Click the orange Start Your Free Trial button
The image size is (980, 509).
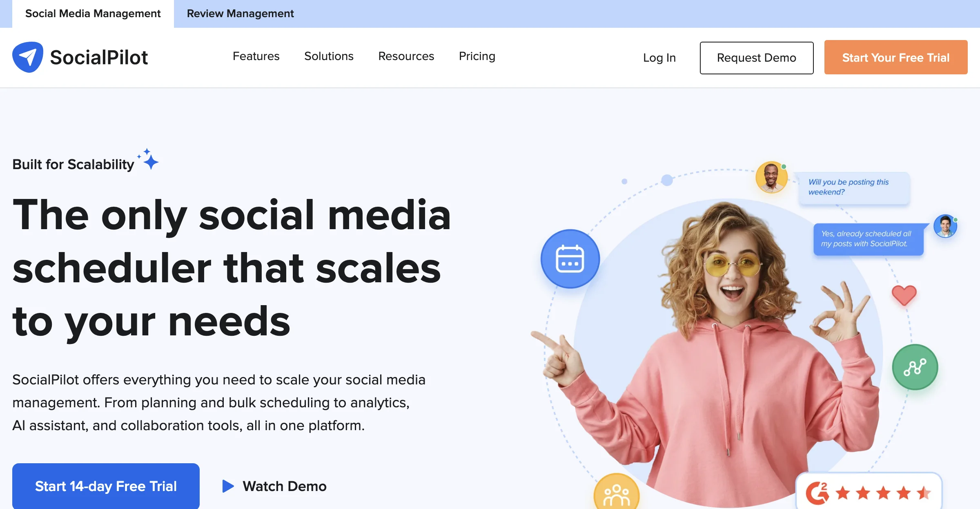896,57
